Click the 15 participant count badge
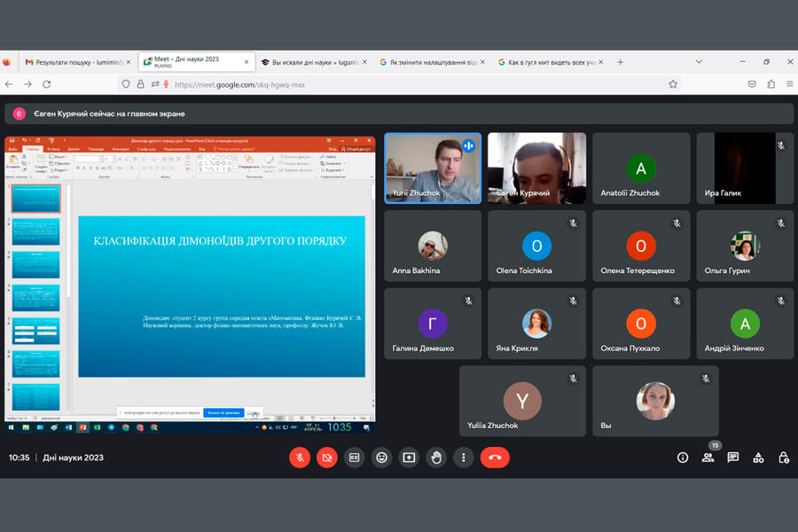The image size is (798, 532). tap(715, 445)
